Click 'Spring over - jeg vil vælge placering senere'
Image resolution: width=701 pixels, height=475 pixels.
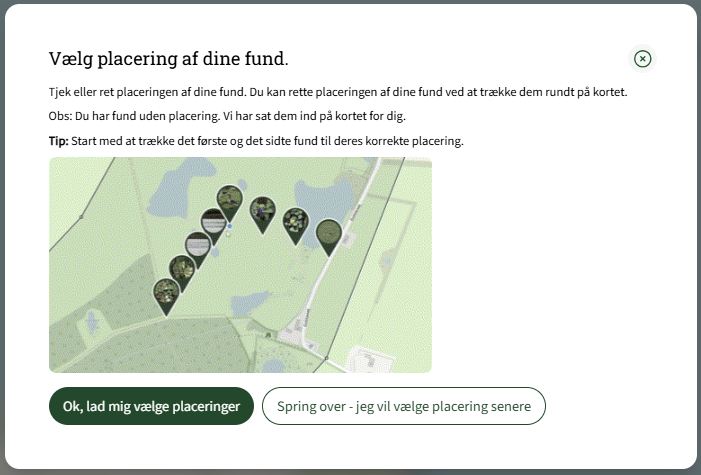pos(403,406)
